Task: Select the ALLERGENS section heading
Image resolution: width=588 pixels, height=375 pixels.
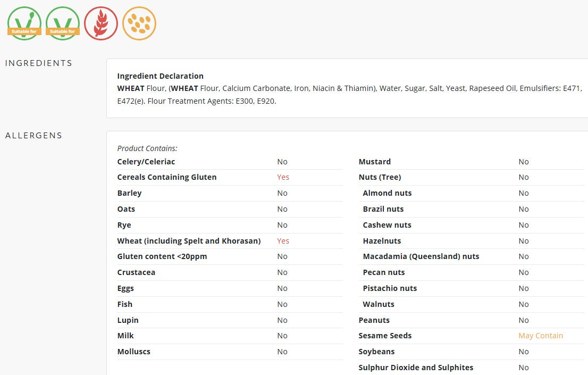Action: pos(33,136)
